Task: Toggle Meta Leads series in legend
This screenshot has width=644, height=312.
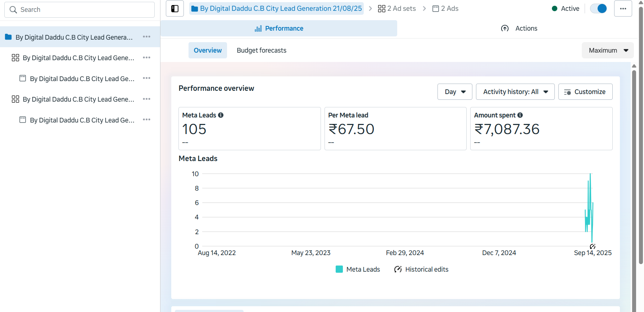Action: pos(358,269)
